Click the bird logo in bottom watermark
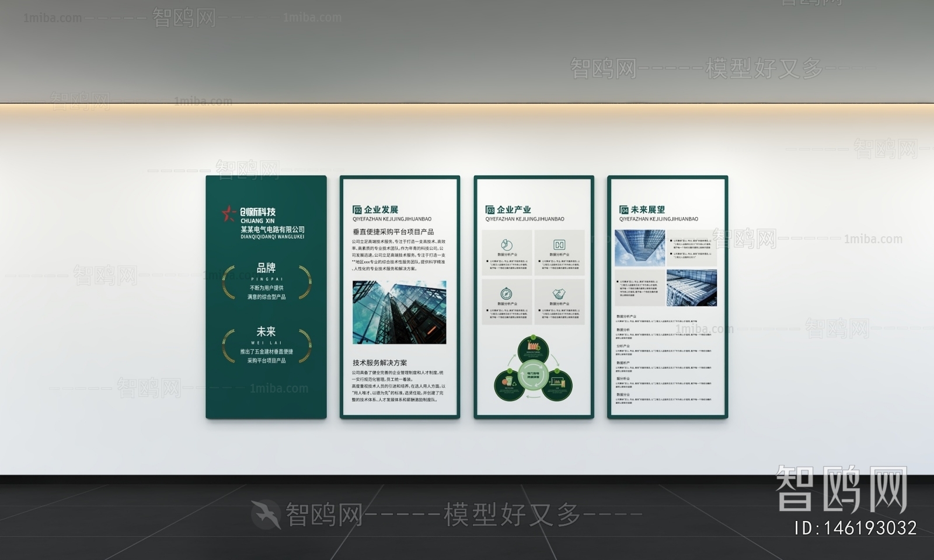 point(266,515)
